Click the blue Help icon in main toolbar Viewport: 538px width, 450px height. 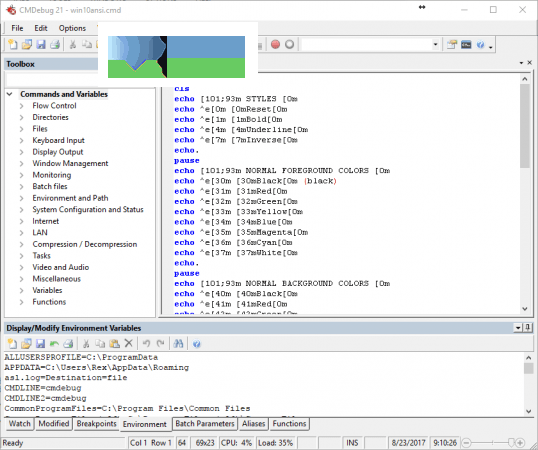tap(480, 45)
